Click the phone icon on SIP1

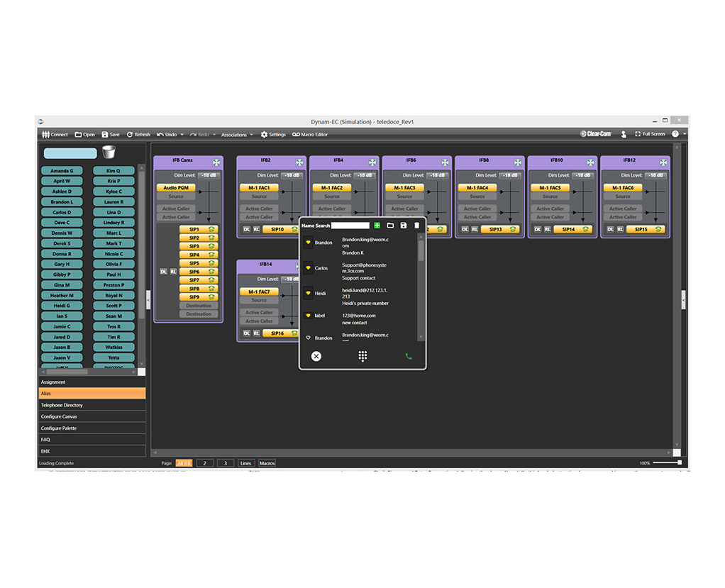click(x=211, y=229)
